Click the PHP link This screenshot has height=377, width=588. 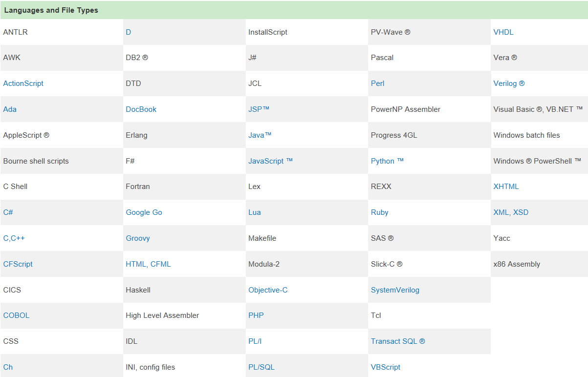pos(256,315)
